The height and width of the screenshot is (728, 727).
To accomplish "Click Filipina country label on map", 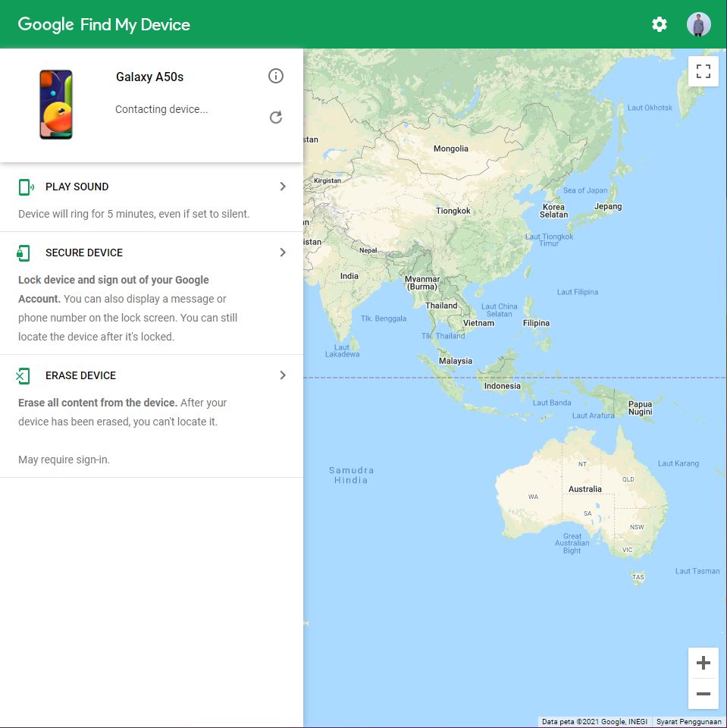I will [536, 323].
